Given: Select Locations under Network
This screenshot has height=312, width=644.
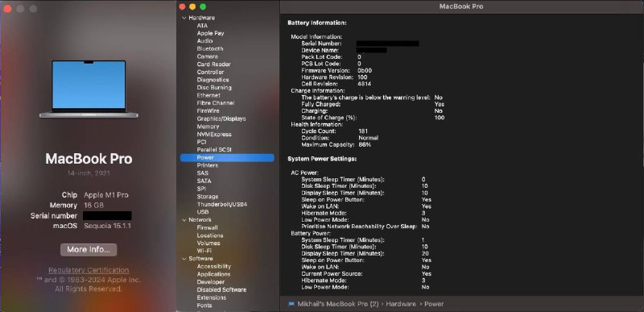Looking at the screenshot, I should coord(210,235).
